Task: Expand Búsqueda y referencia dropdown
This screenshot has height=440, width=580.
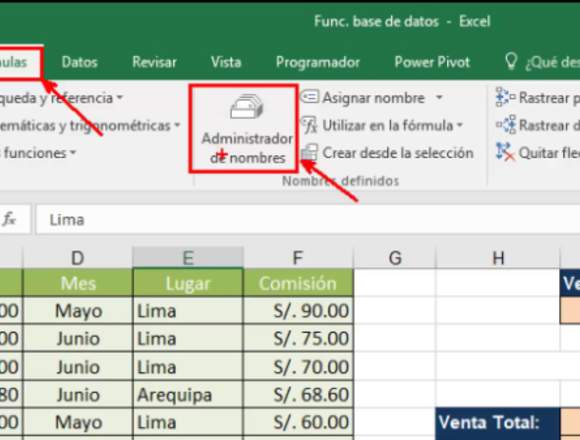Action: click(x=119, y=98)
